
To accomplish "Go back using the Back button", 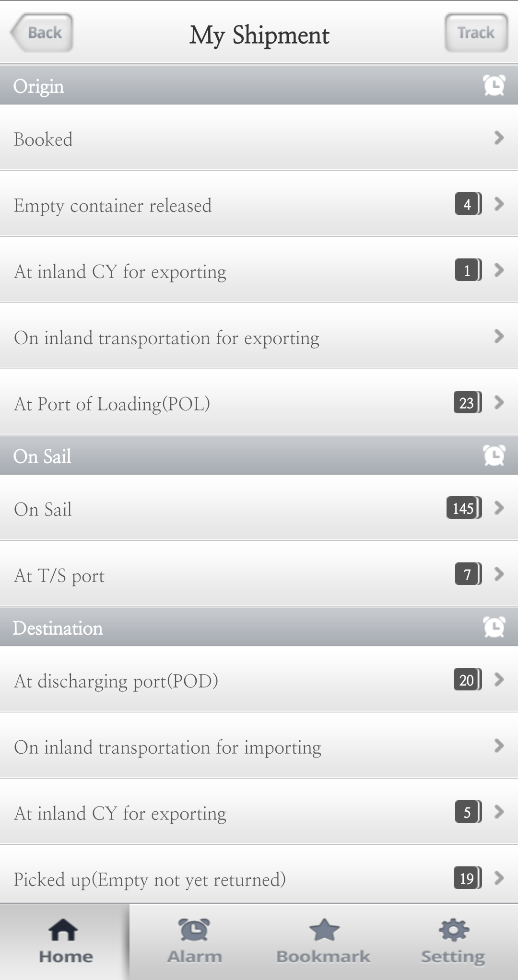I will pos(42,33).
